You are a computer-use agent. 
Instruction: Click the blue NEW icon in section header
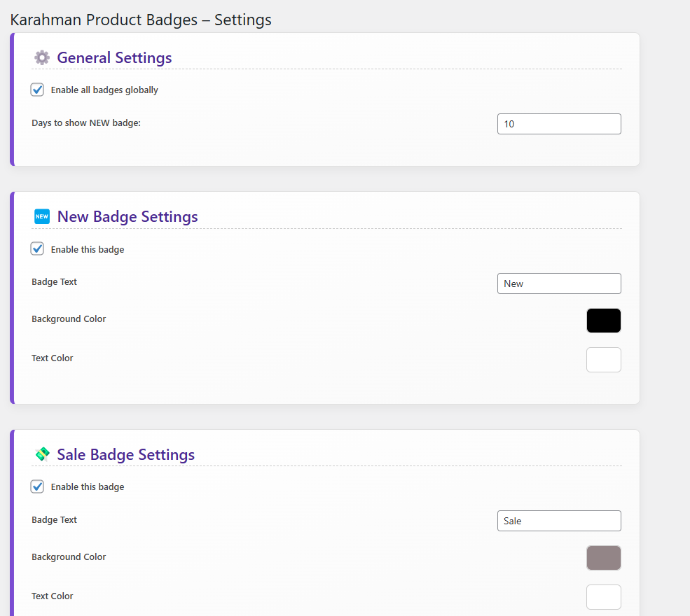coord(42,216)
